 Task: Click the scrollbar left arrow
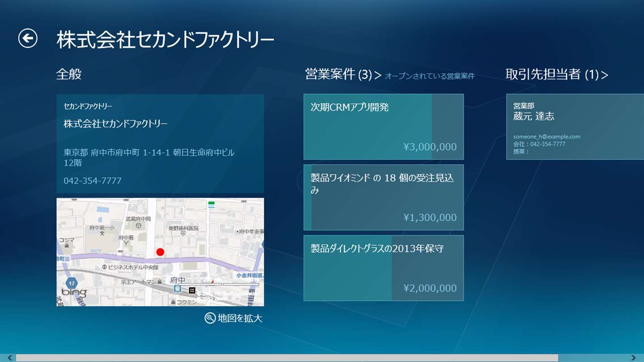9,358
